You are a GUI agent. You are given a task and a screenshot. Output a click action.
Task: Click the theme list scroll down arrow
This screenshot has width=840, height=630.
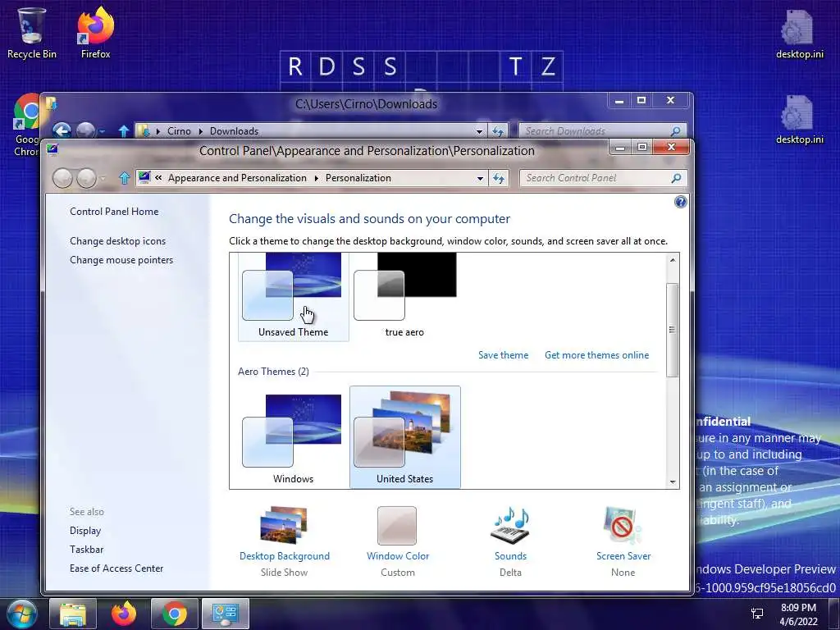tap(673, 482)
